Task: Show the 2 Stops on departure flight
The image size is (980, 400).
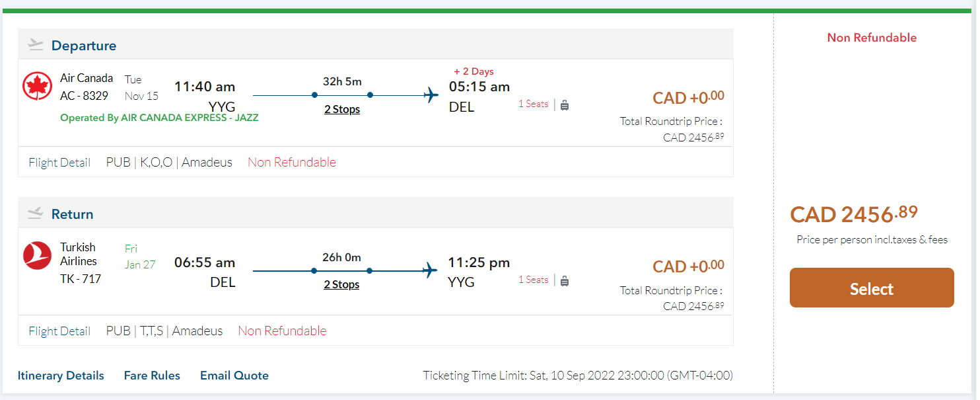Action: [x=342, y=110]
